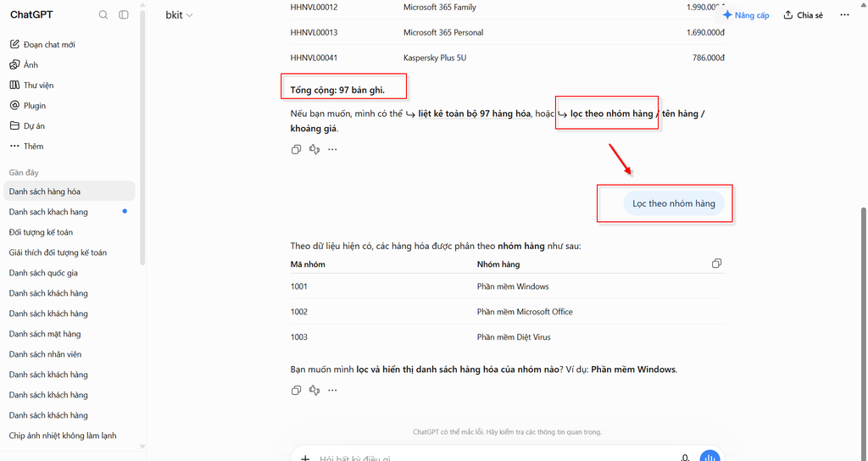
Task: Open the top-right three-dots menu
Action: 844,15
